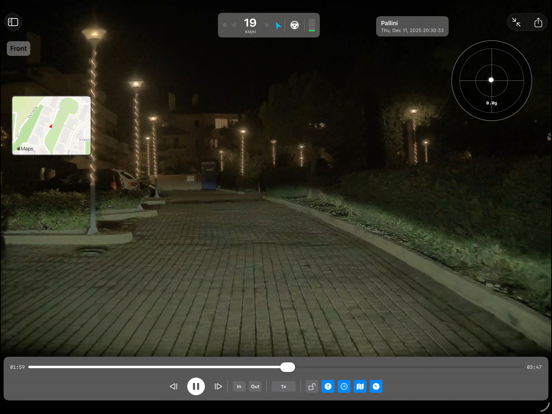Step back one frame
Image resolution: width=552 pixels, height=414 pixels.
coord(174,387)
